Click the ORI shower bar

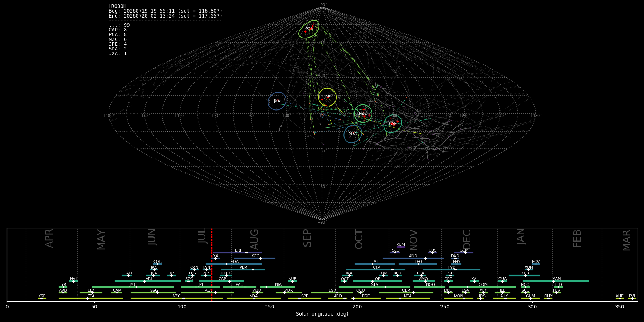tap(377, 281)
